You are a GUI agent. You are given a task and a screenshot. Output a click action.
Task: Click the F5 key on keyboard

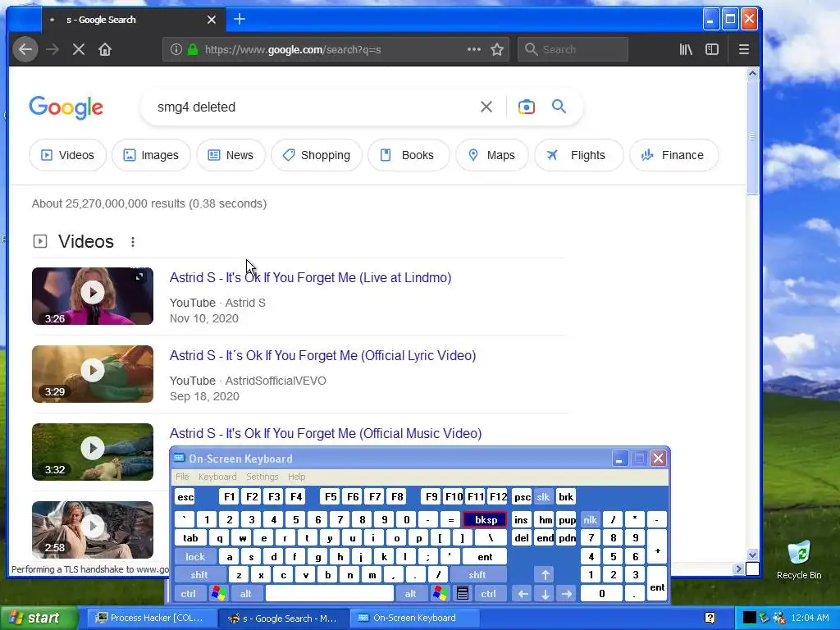331,497
